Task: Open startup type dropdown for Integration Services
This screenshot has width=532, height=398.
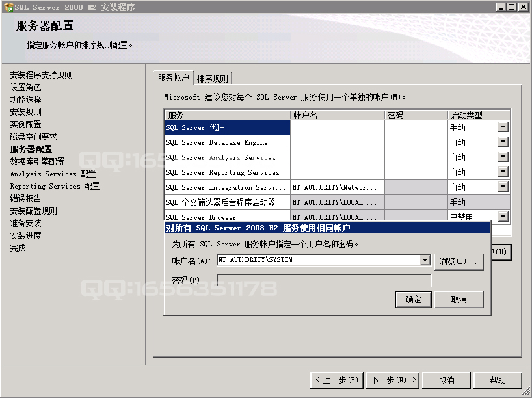Action: tap(503, 187)
